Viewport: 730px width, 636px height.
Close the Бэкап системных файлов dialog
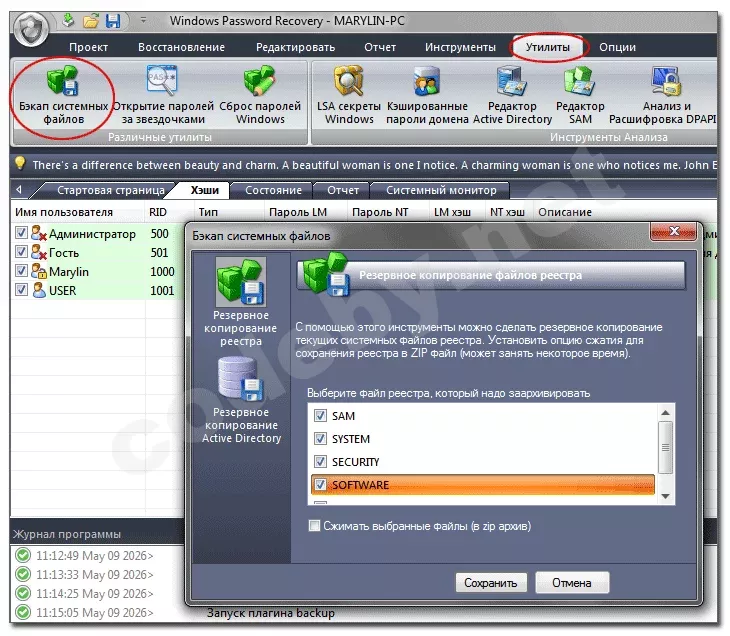[x=674, y=231]
